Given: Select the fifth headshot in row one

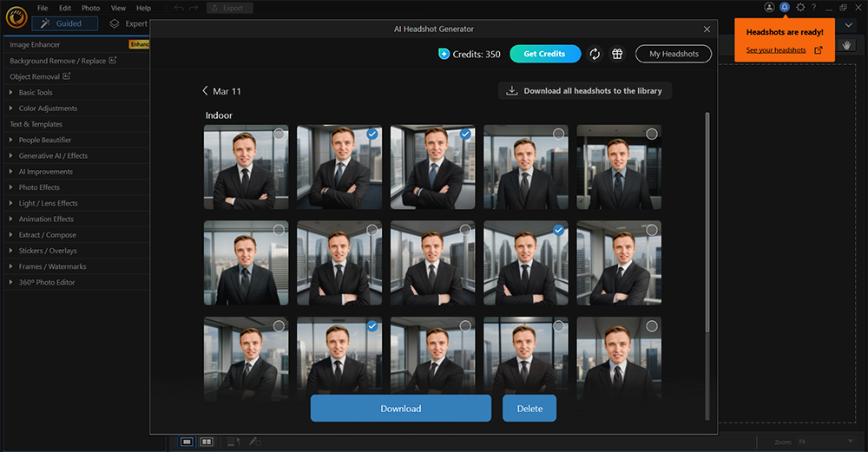Looking at the screenshot, I should click(x=652, y=134).
